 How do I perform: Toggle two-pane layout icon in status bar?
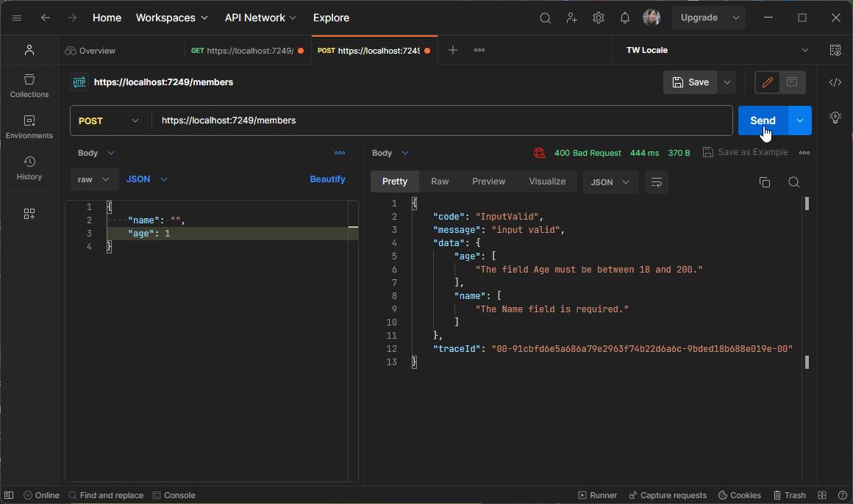[822, 495]
